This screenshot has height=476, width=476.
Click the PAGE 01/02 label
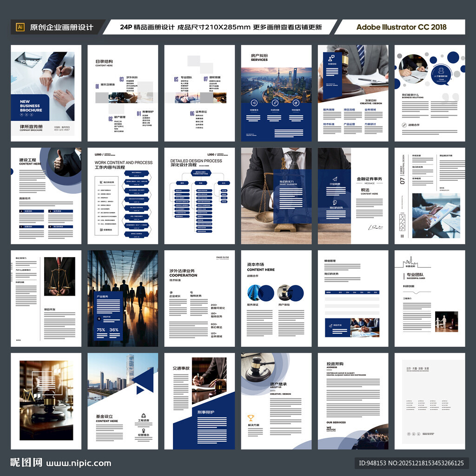point(223,258)
